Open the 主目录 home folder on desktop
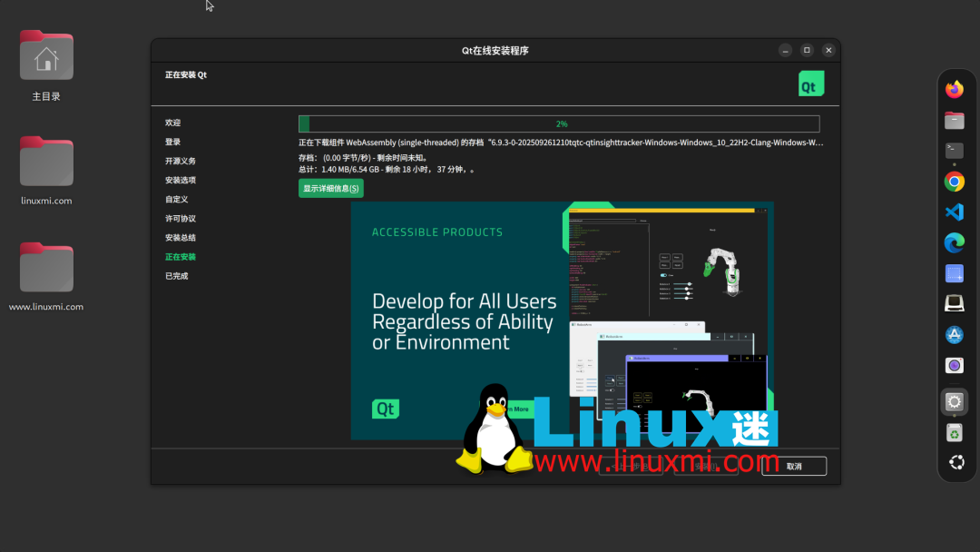This screenshot has width=980, height=552. [45, 54]
